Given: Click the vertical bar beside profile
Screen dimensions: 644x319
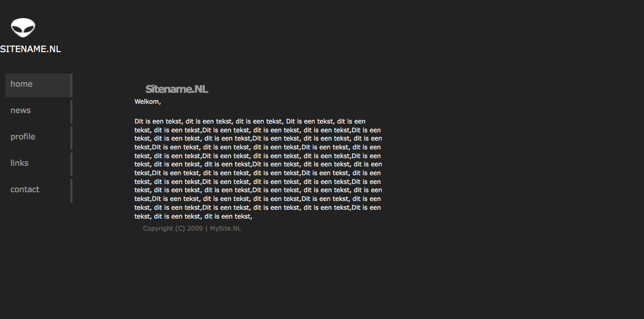Looking at the screenshot, I should (x=71, y=138).
